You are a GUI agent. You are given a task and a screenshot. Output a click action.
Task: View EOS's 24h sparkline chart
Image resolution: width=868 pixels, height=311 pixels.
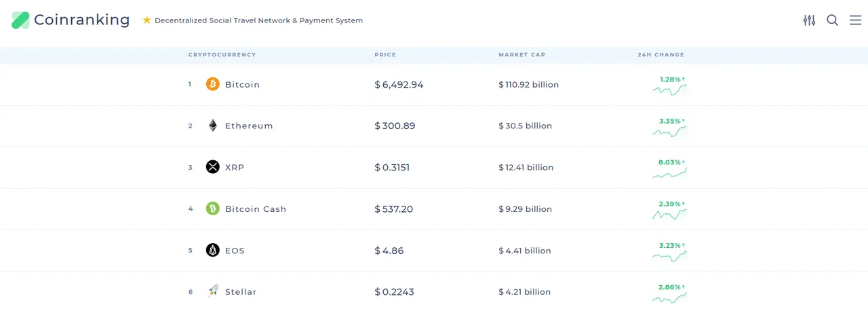[x=670, y=256]
